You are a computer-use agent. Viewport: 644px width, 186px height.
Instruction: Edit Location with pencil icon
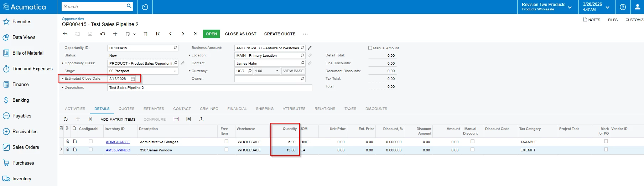tap(310, 55)
